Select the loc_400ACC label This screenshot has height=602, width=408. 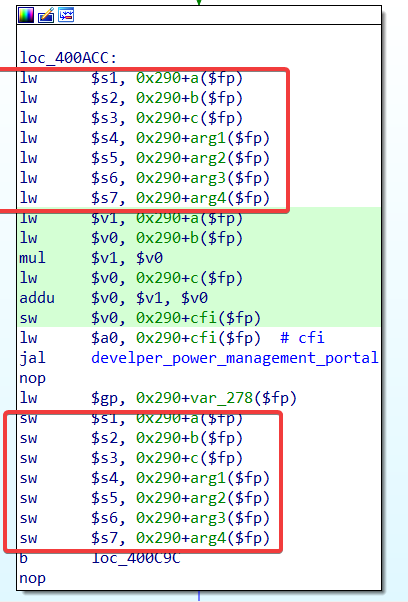(x=68, y=58)
